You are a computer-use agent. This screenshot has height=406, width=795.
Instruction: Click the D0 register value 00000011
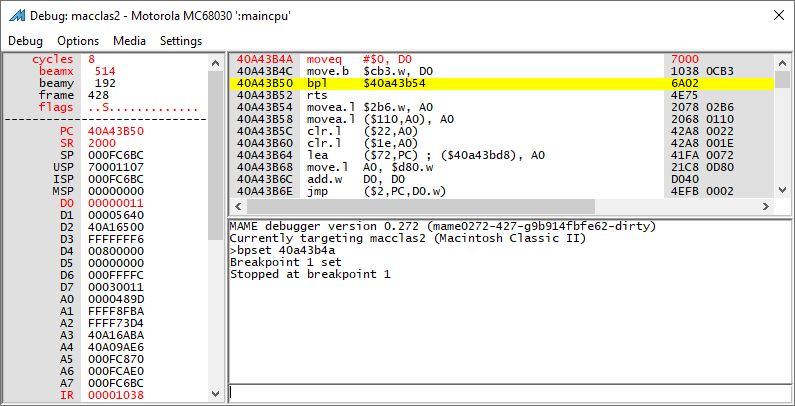116,203
